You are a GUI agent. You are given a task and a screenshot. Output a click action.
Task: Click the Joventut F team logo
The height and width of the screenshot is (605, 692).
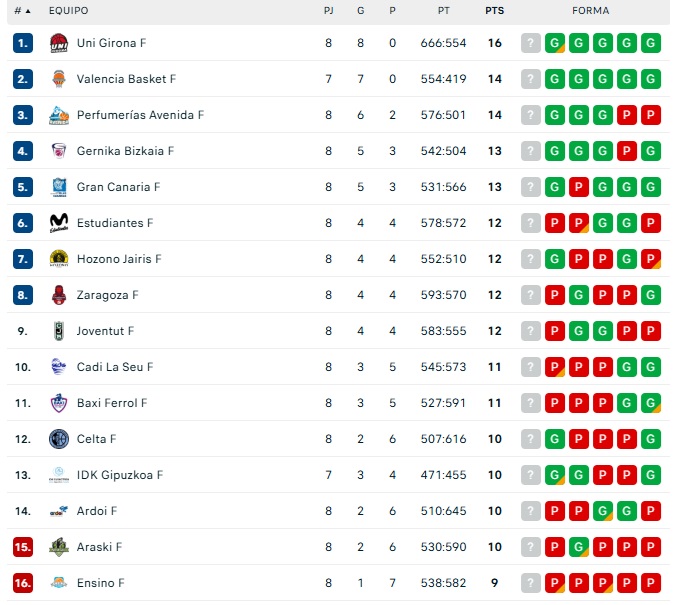coord(58,331)
